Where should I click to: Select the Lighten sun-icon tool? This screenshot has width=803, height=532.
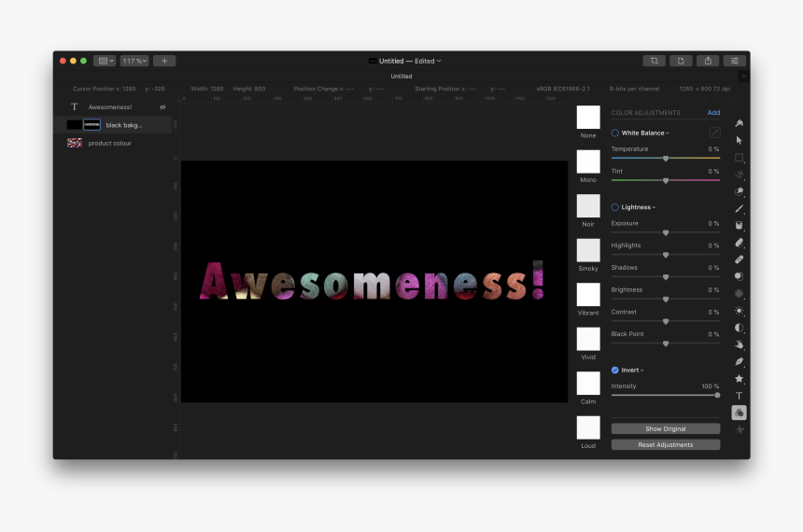(x=739, y=310)
